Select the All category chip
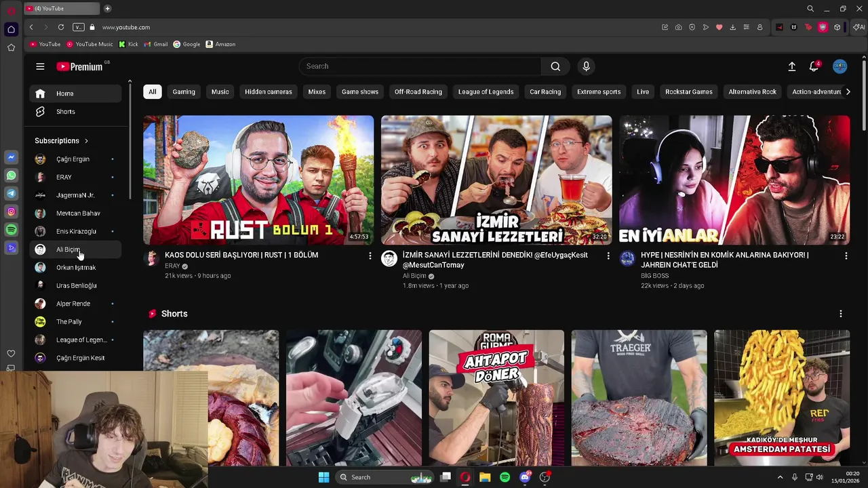Viewport: 868px width, 488px height. (152, 91)
